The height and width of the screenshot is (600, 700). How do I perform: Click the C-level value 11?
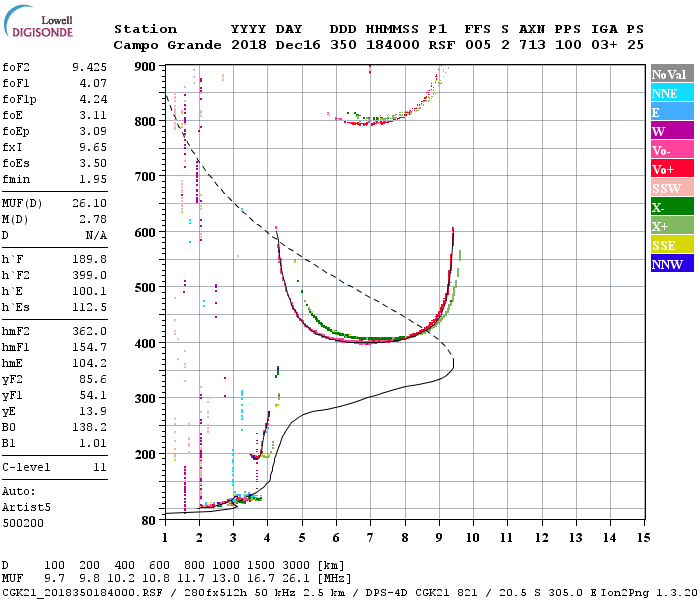(x=100, y=467)
